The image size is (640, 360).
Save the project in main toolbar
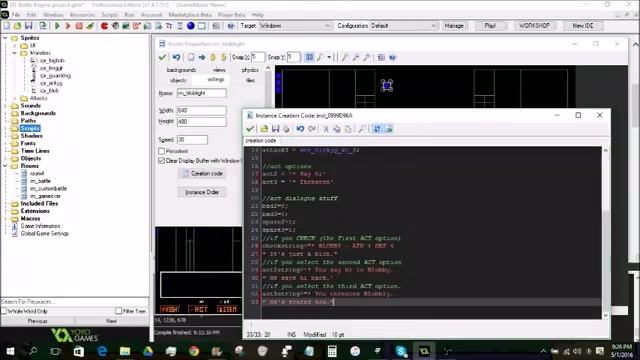[29, 26]
